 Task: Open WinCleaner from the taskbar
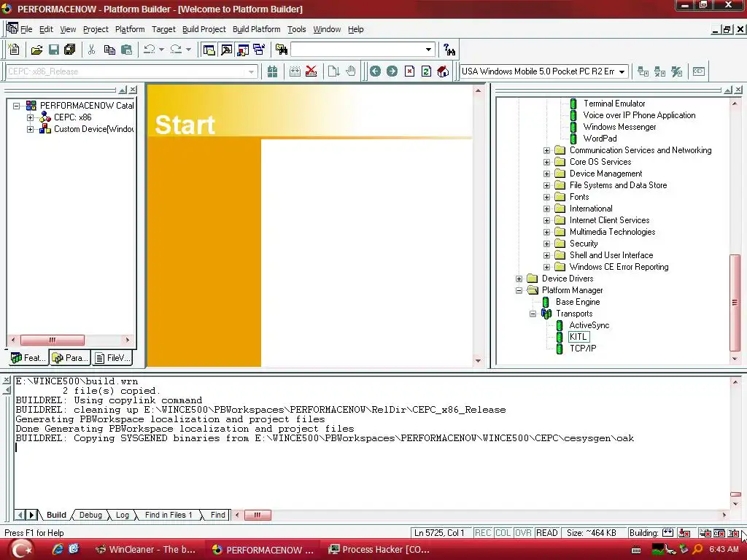pos(146,550)
